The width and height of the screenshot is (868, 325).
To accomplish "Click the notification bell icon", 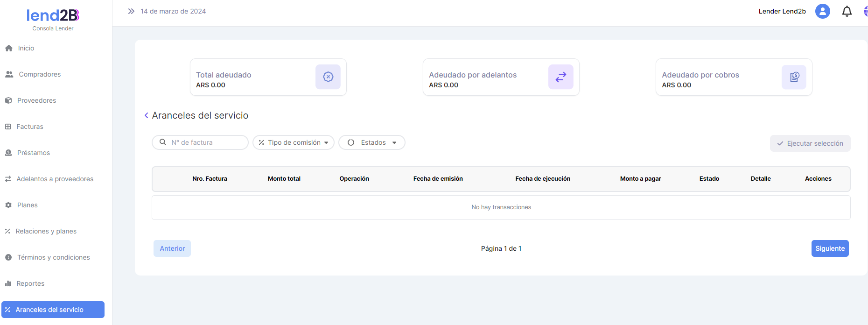I will click(847, 11).
